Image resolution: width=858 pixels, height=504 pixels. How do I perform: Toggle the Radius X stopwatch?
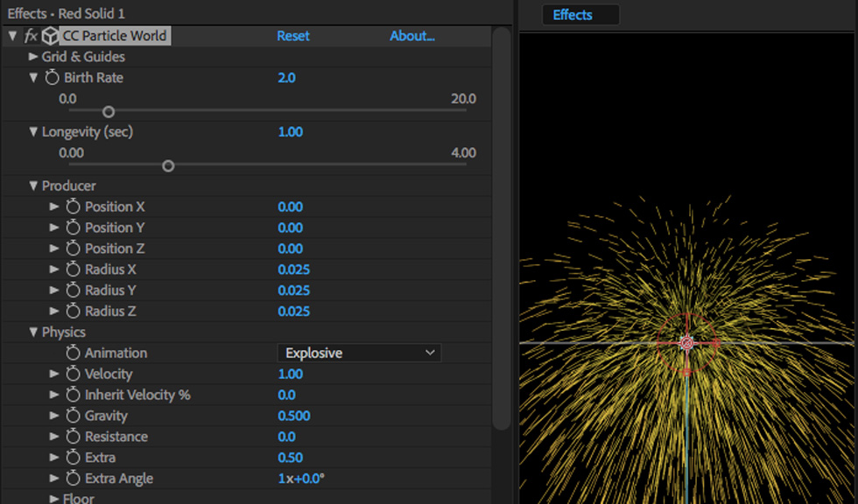(73, 269)
